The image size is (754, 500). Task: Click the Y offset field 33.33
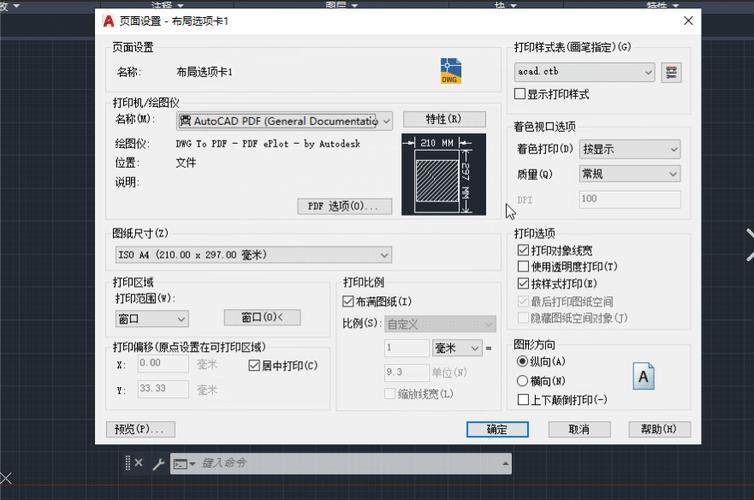point(163,389)
